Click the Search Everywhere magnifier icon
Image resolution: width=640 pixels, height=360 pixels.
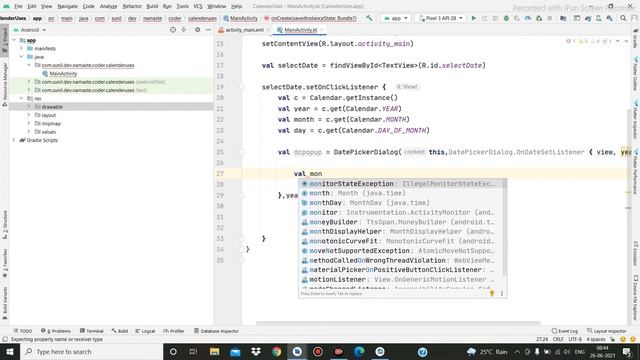pyautogui.click(x=623, y=18)
